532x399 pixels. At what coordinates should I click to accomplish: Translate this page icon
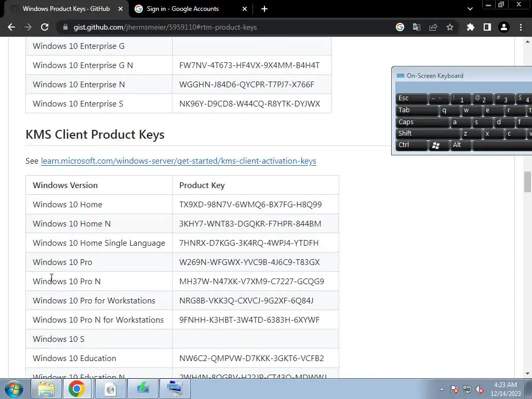pos(417,27)
